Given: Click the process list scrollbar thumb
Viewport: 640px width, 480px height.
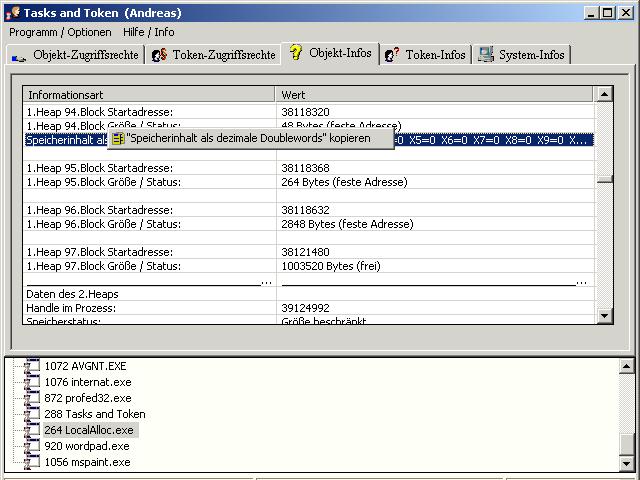Looking at the screenshot, I should tap(626, 444).
